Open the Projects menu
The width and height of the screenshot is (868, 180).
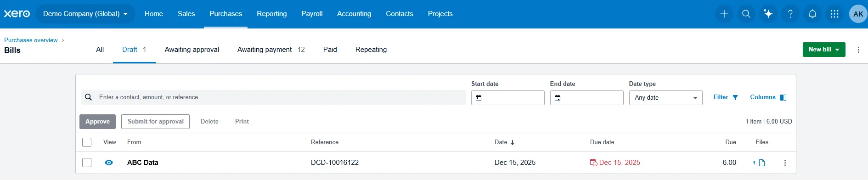click(440, 14)
